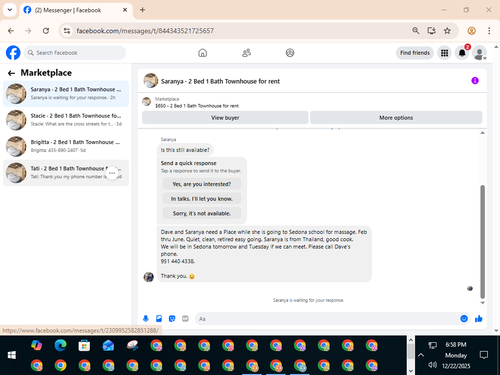The height and width of the screenshot is (375, 500).
Task: Open the $650 townhouse listing link
Action: pos(197,106)
